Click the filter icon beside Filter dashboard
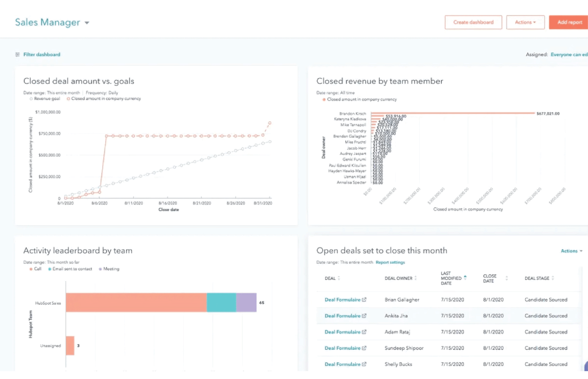The height and width of the screenshot is (379, 588). pyautogui.click(x=17, y=55)
